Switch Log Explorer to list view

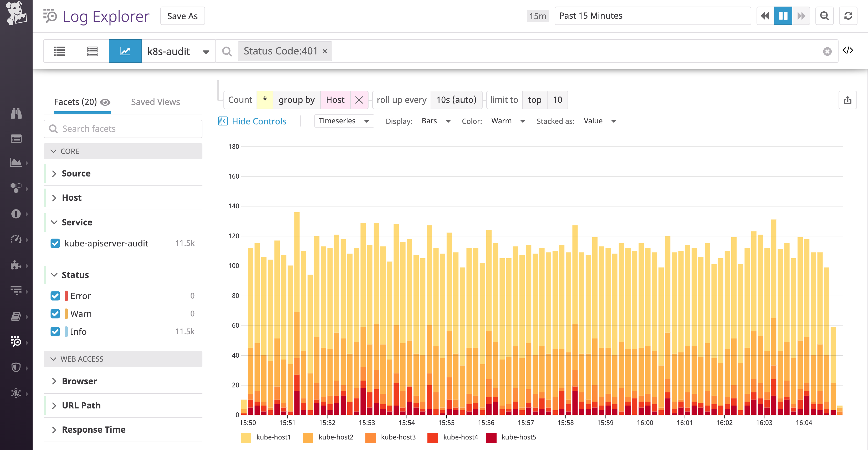(x=59, y=51)
